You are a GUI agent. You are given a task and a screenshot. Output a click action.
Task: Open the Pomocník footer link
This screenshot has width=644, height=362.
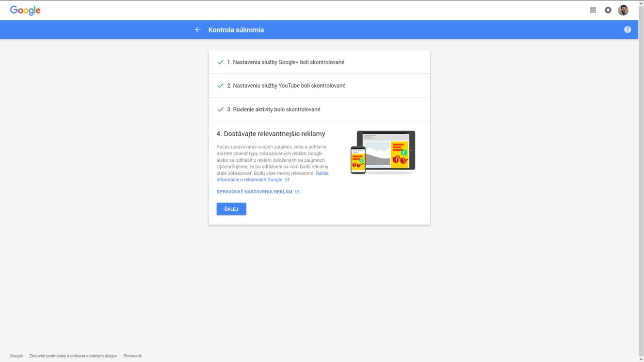133,356
